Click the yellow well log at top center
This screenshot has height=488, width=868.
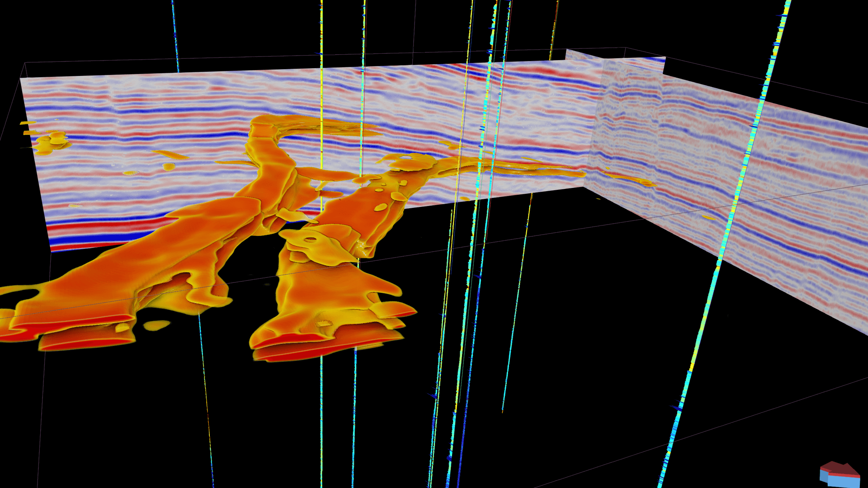321,27
